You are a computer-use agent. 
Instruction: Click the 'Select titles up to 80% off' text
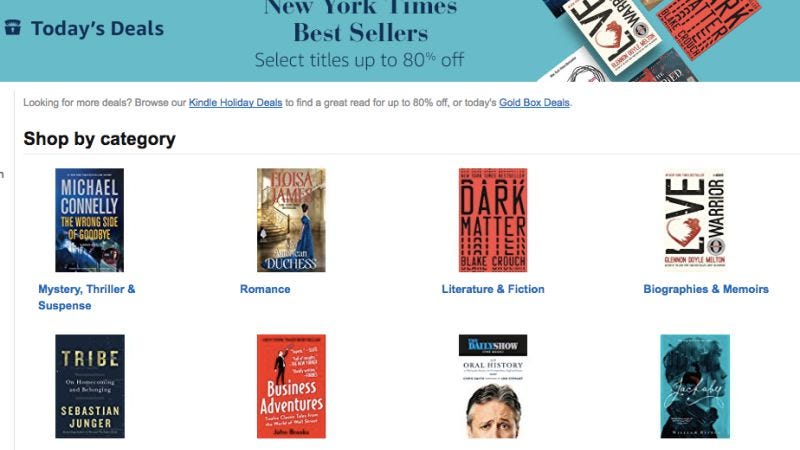click(x=360, y=60)
